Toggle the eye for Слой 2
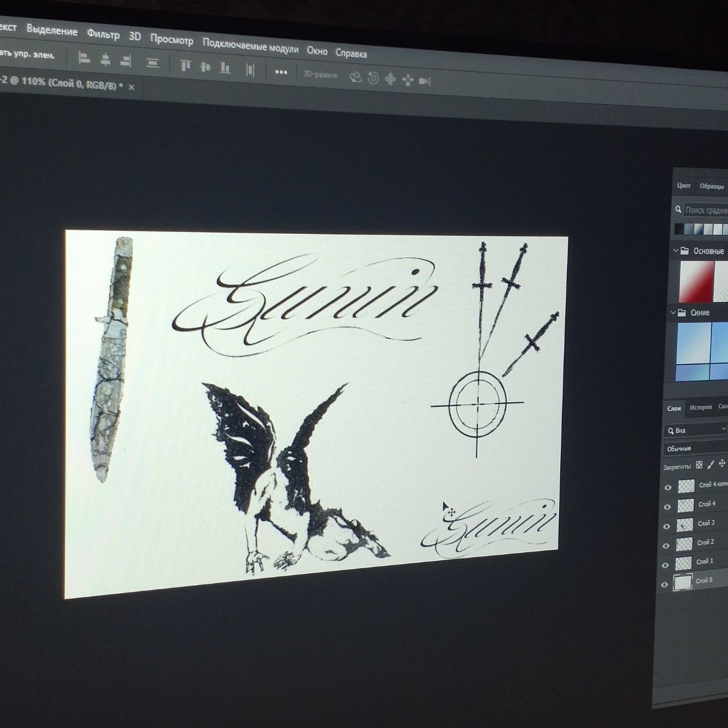728x728 pixels. click(x=667, y=546)
